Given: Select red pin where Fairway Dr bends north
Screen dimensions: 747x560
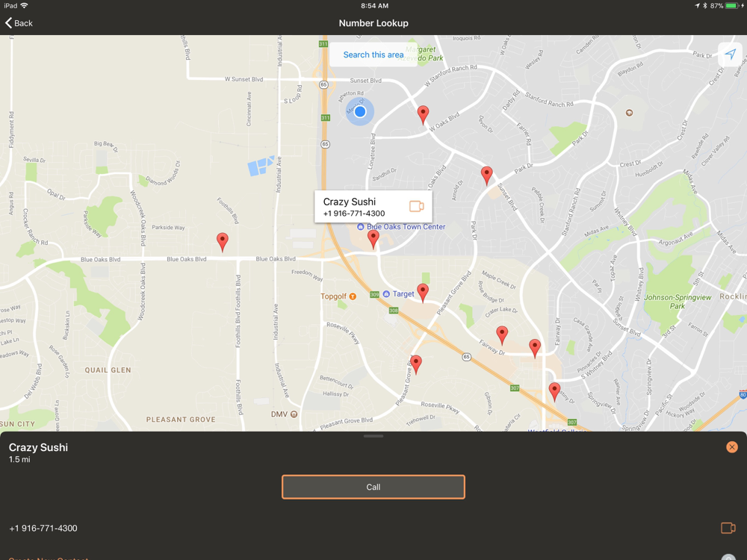Looking at the screenshot, I should pyautogui.click(x=535, y=348).
